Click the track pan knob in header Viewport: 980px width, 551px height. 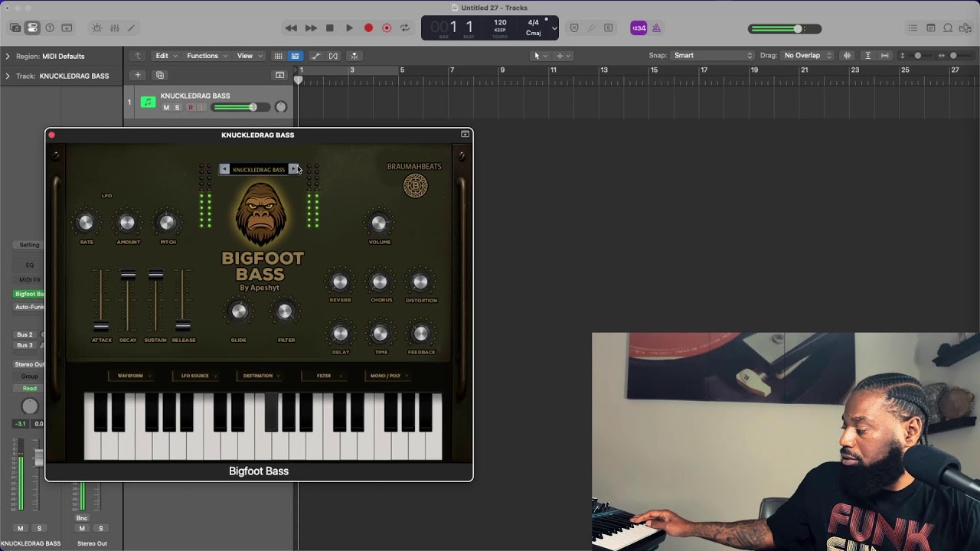(281, 107)
